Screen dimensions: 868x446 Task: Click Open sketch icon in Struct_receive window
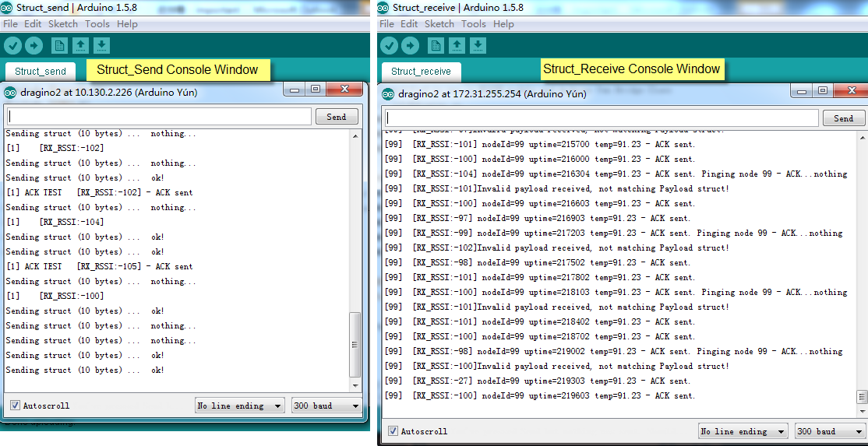(457, 45)
